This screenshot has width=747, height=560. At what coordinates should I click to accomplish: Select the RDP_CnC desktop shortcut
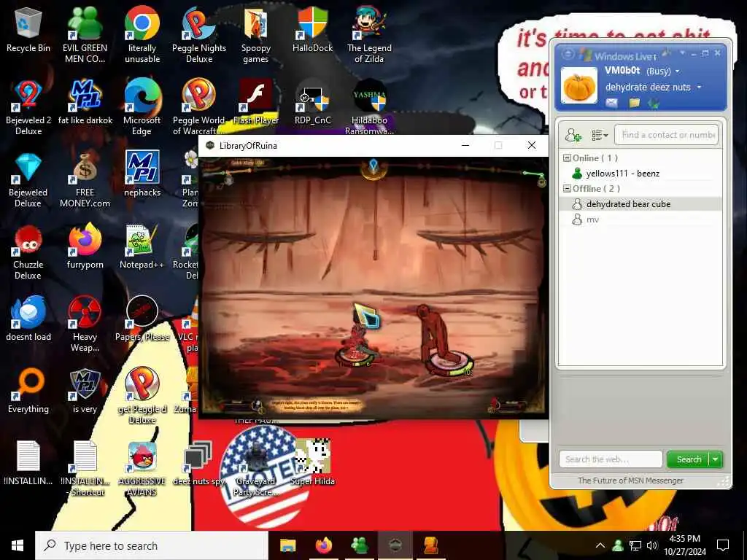312,102
